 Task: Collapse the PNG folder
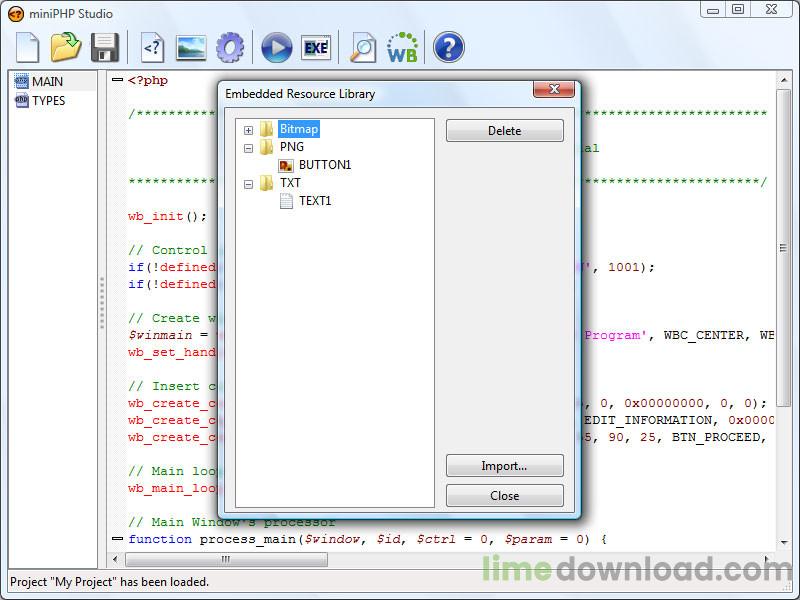coord(248,147)
